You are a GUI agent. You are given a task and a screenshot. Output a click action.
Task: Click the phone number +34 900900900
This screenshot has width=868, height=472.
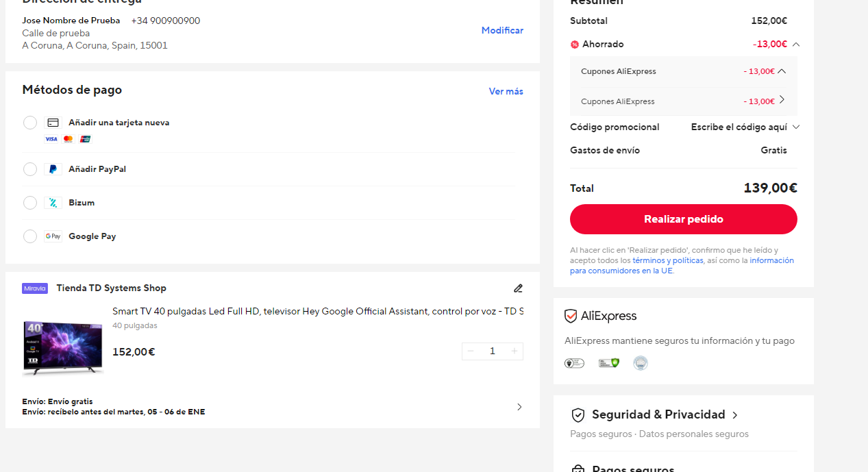[x=166, y=21]
